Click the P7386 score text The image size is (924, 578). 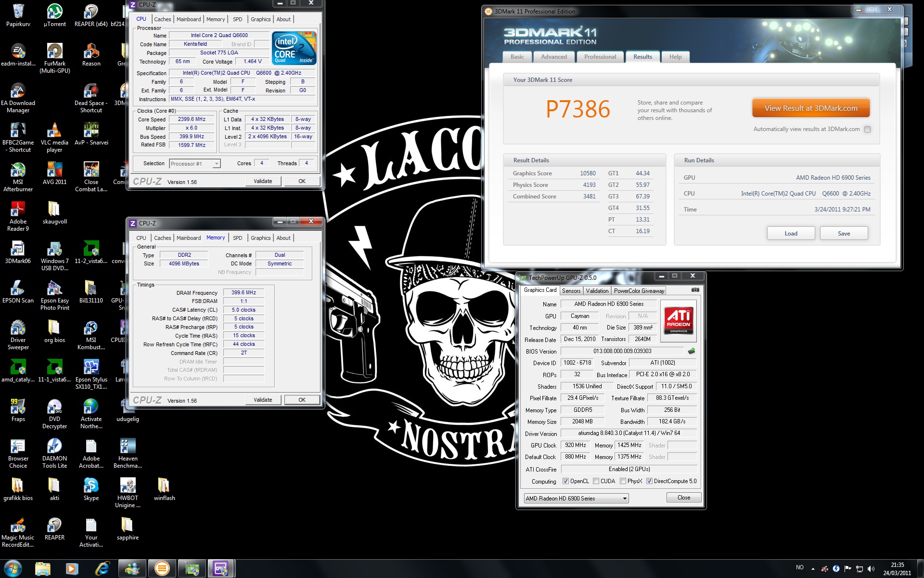point(577,109)
